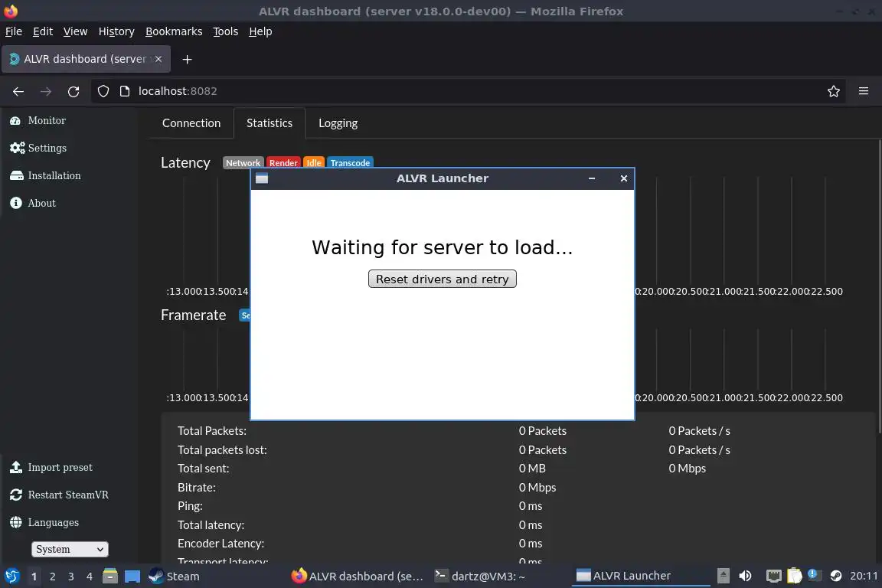The height and width of the screenshot is (588, 882).
Task: Open Steam from the taskbar
Action: point(174,577)
